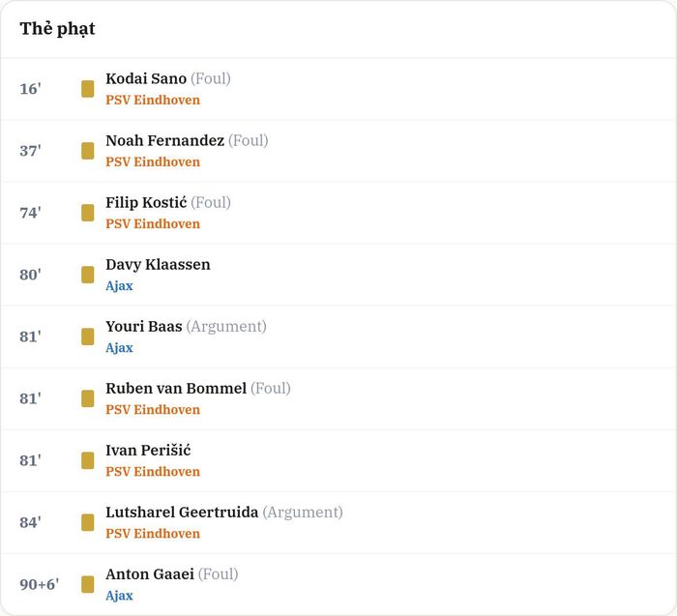
Task: Click Noah Fernandez's yellow card icon
Action: [x=88, y=151]
